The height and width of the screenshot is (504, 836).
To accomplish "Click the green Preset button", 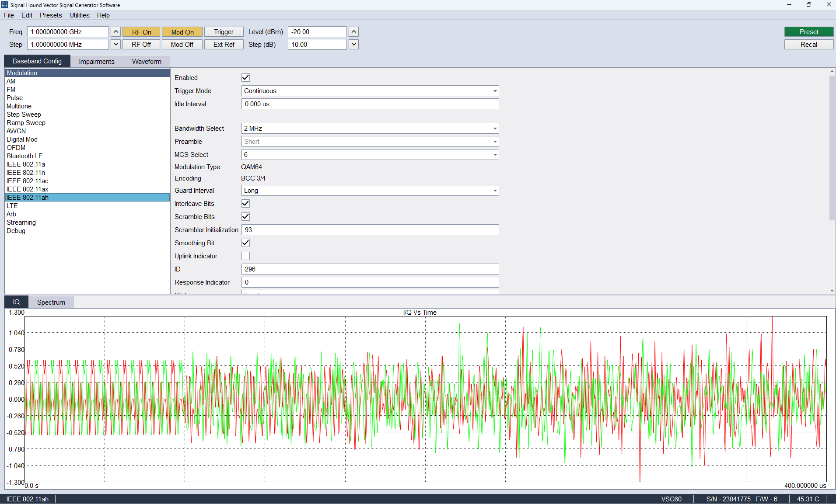I will point(808,32).
